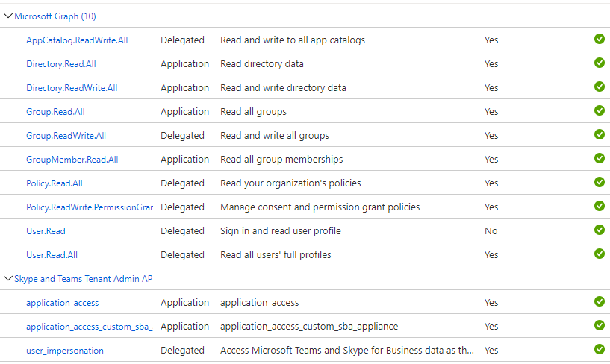Image resolution: width=610 pixels, height=364 pixels.
Task: Open Policy.Read.All permission
Action: [54, 183]
